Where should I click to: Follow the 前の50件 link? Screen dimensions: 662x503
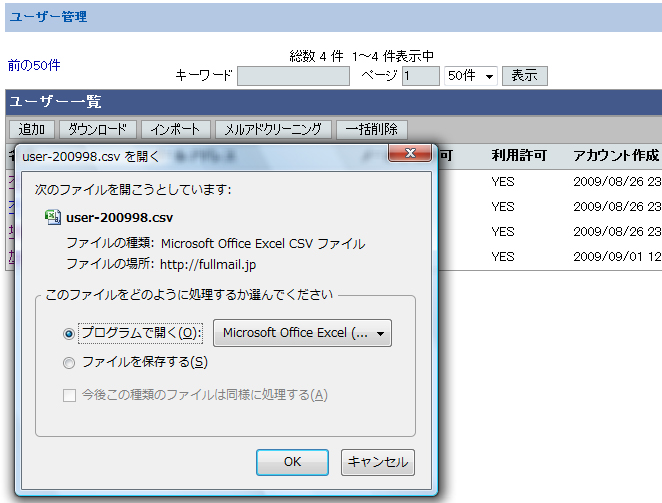(x=34, y=65)
